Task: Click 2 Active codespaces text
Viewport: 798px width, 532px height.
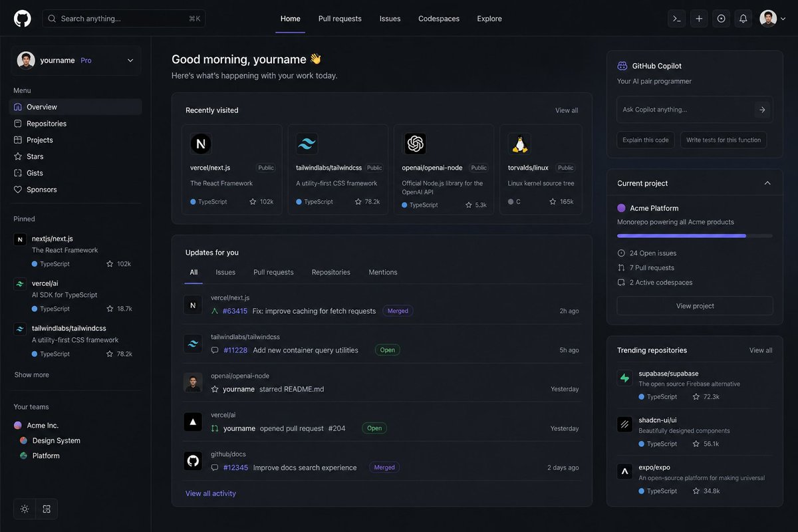Action: 661,283
